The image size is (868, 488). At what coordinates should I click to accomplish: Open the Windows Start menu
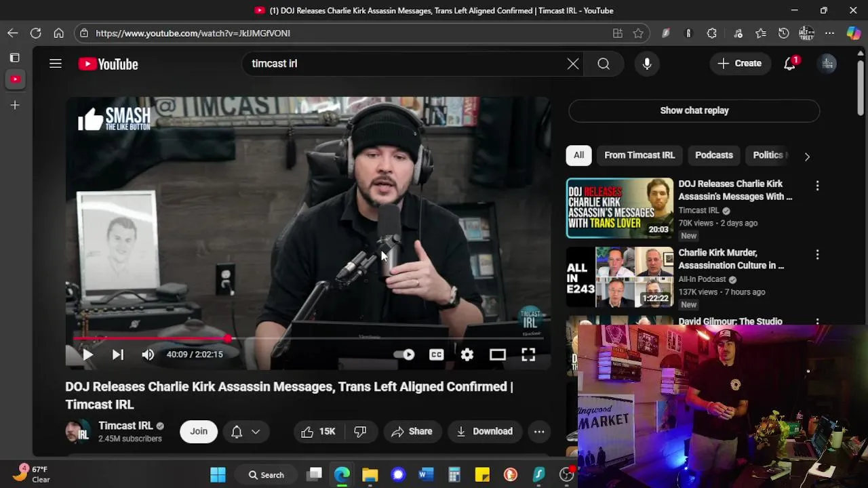pyautogui.click(x=218, y=475)
